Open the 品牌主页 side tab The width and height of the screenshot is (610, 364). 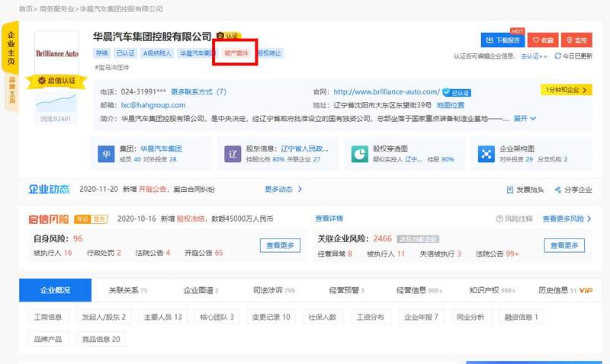[11, 90]
